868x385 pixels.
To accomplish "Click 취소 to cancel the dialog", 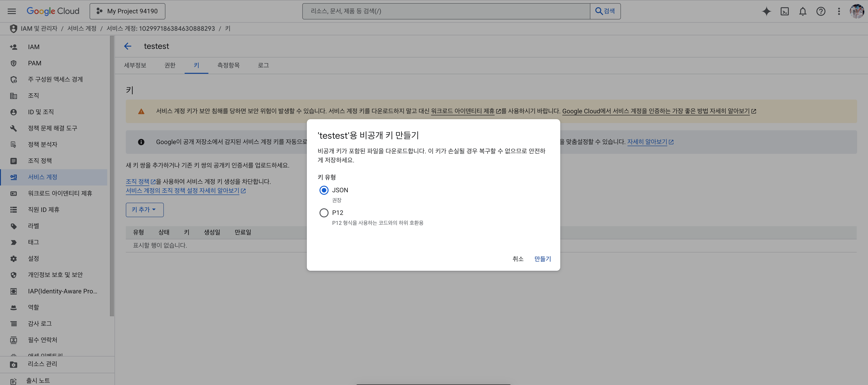I will (x=517, y=259).
